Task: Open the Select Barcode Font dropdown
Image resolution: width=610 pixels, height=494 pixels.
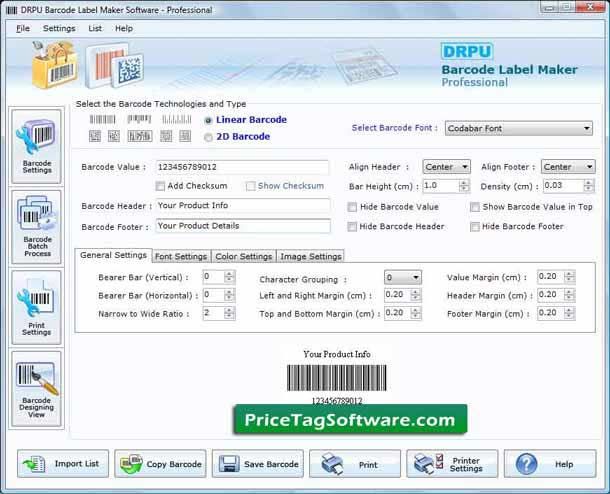Action: (519, 128)
